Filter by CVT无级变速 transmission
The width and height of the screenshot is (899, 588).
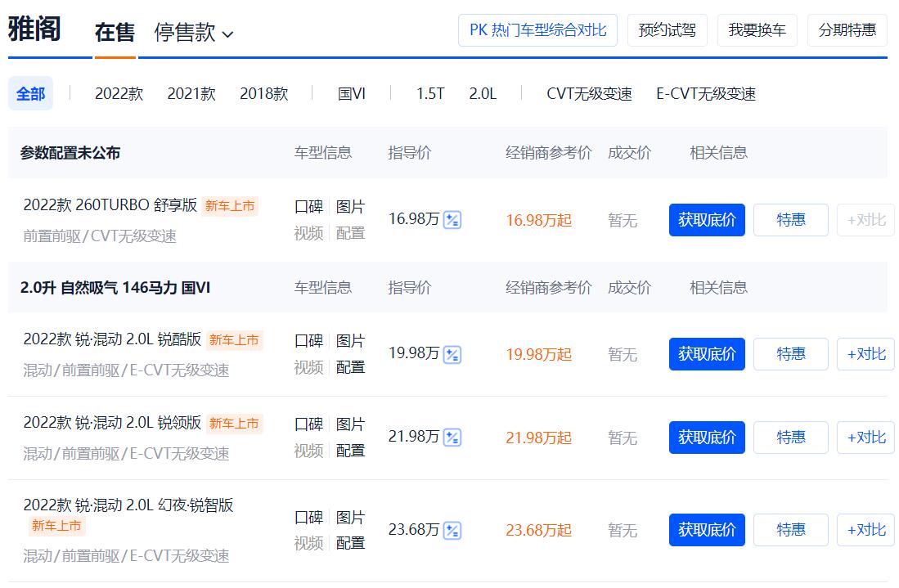590,93
